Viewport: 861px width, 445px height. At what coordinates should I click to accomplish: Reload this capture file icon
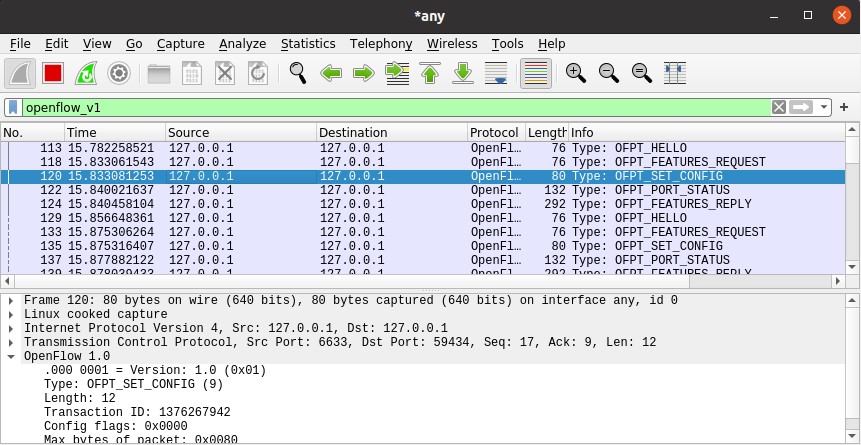pyautogui.click(x=258, y=73)
